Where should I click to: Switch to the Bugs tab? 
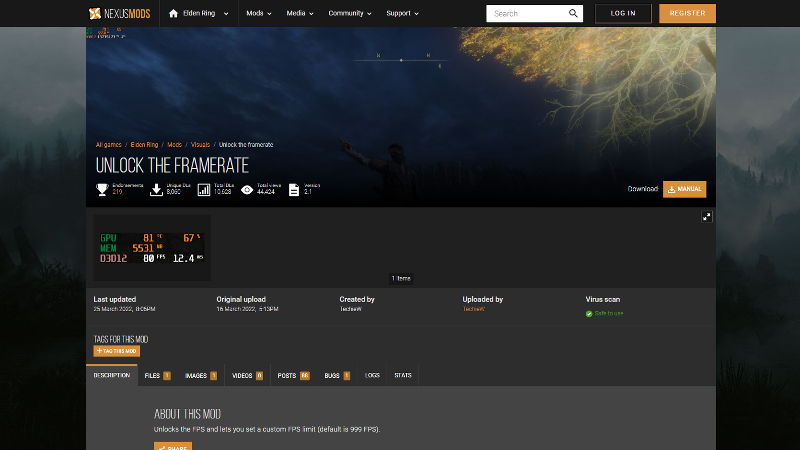(337, 376)
